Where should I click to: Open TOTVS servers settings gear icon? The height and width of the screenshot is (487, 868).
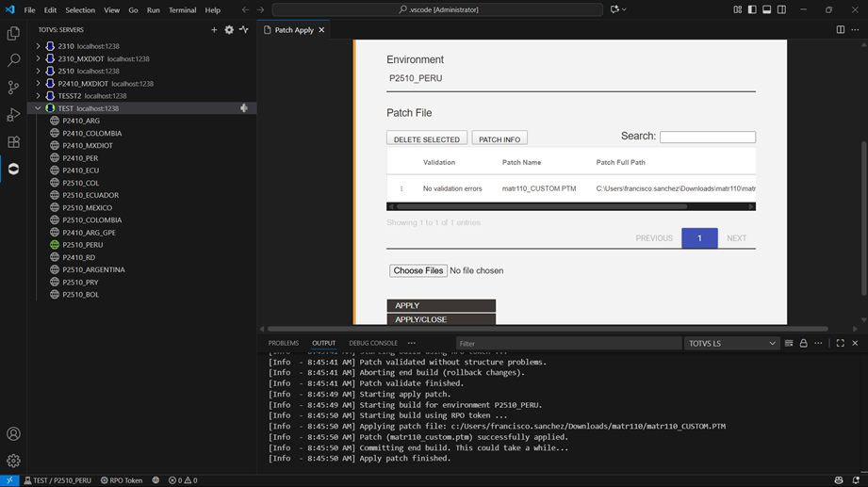[x=229, y=30]
